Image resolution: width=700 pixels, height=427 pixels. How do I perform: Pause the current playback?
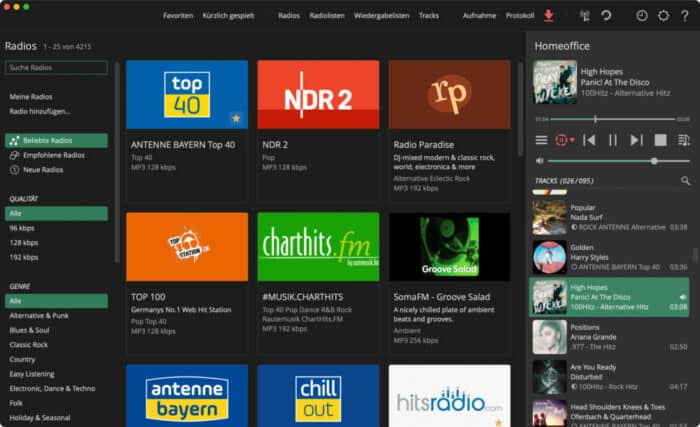(613, 140)
